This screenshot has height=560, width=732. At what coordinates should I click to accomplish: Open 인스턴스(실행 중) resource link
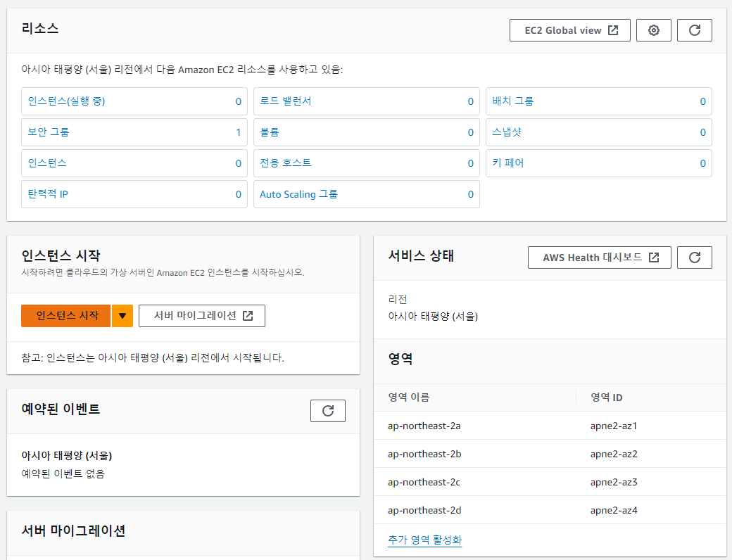pyautogui.click(x=66, y=101)
